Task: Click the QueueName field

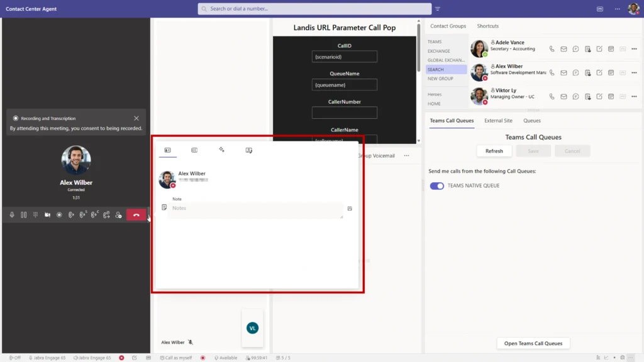Action: [x=344, y=85]
